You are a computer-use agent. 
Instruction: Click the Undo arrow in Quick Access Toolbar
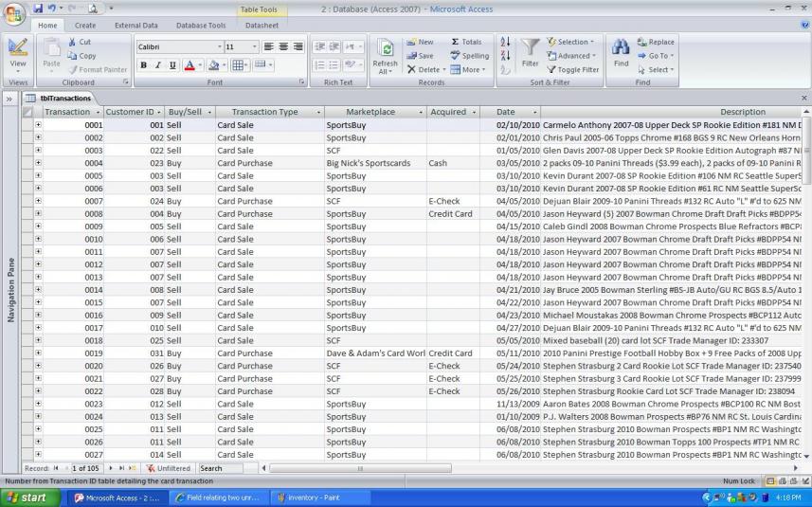coord(51,9)
